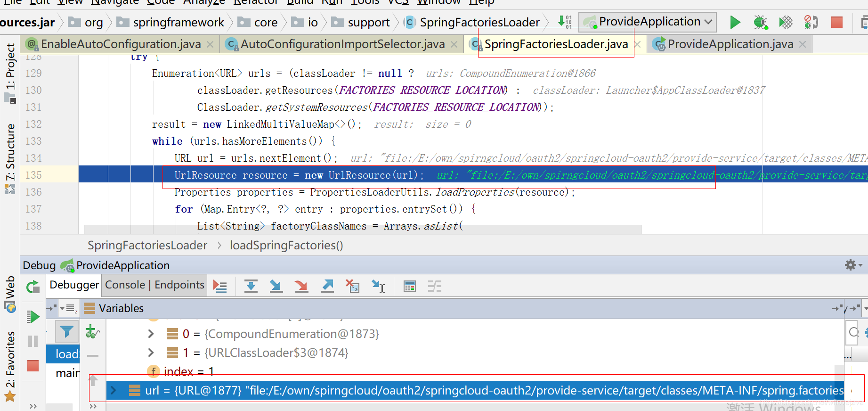
Task: Open the ProvideApplication run configuration dropdown
Action: [648, 22]
